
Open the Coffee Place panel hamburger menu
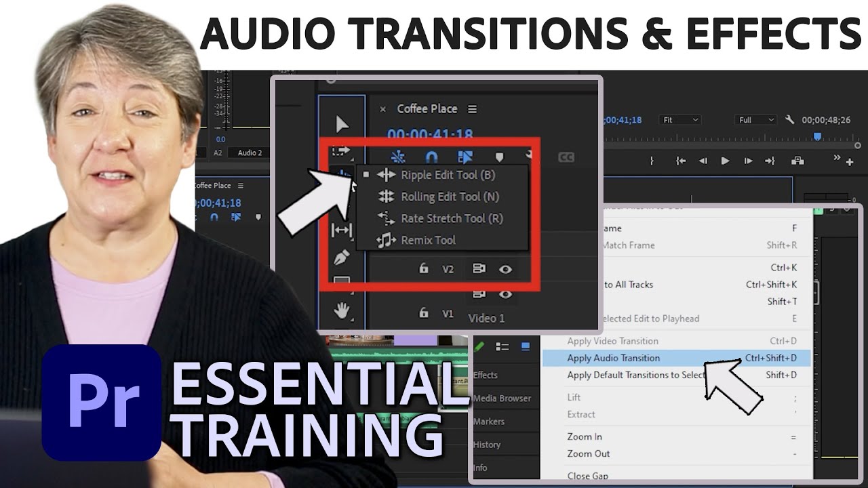coord(472,109)
